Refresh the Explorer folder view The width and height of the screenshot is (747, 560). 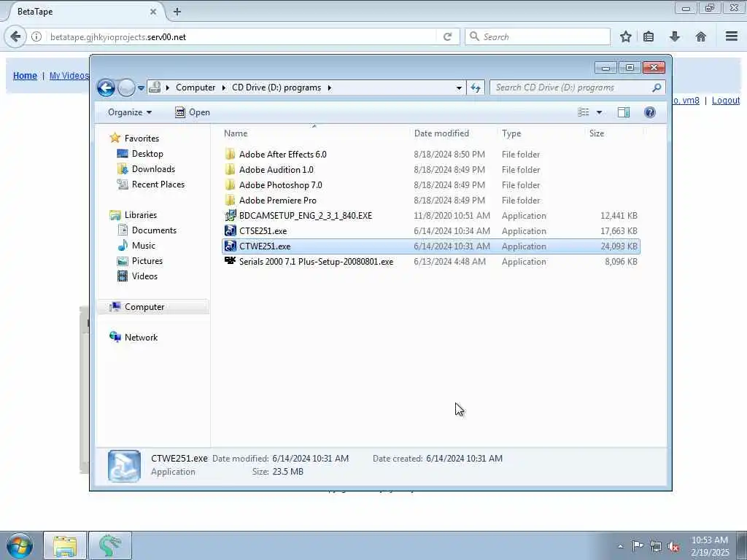tap(476, 87)
